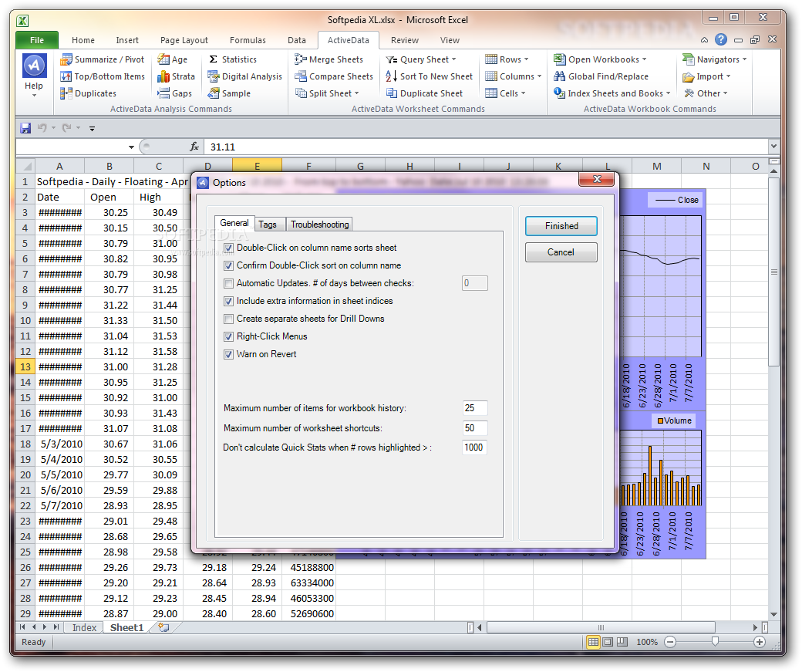Insert a new worksheet tab
Image resolution: width=802 pixels, height=672 pixels.
163,627
